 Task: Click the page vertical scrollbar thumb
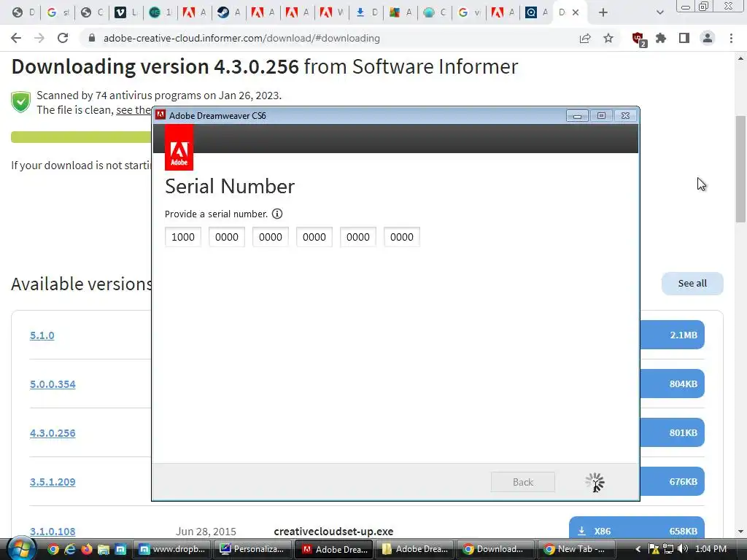click(x=741, y=168)
